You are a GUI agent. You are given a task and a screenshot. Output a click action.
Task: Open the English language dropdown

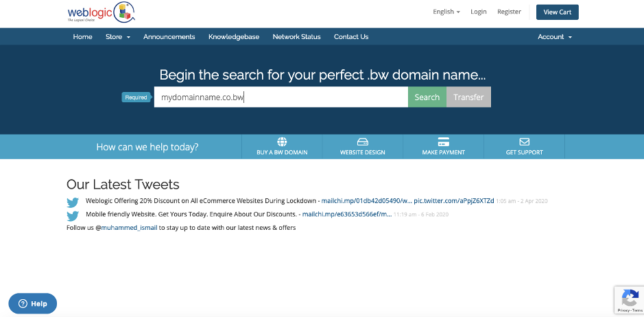[x=446, y=12]
